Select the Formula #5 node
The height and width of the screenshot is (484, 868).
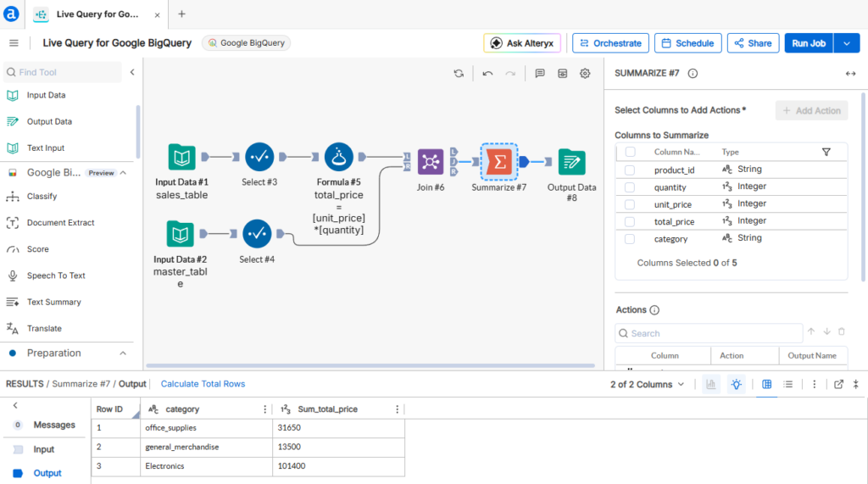(x=338, y=157)
